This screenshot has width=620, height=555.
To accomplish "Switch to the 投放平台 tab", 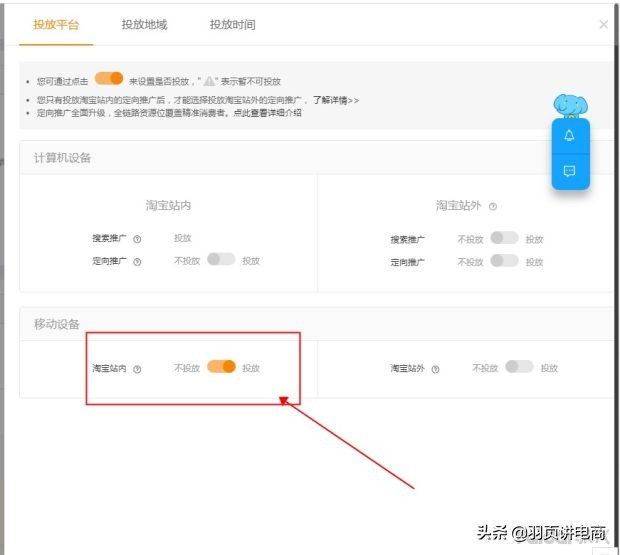I will click(x=56, y=25).
